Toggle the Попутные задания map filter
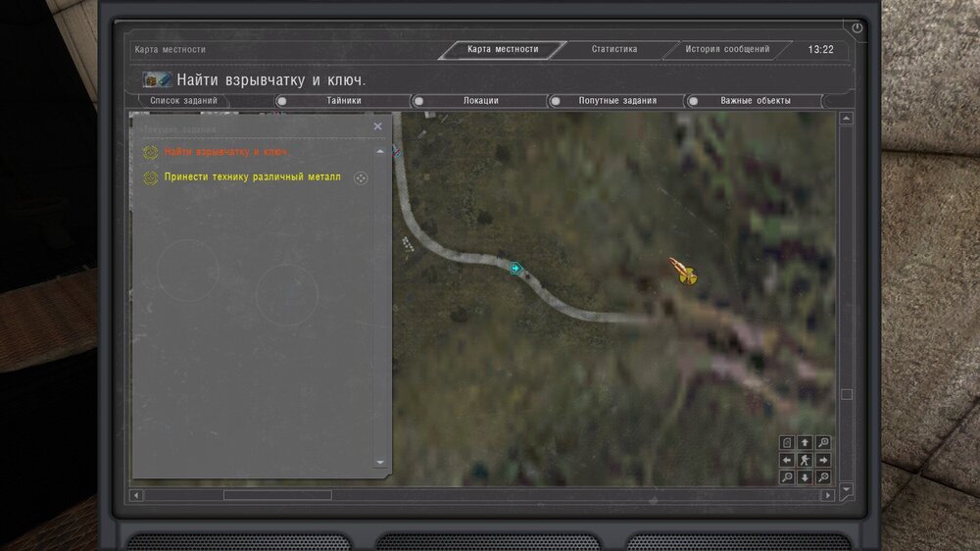Image resolution: width=980 pixels, height=551 pixels. [617, 101]
